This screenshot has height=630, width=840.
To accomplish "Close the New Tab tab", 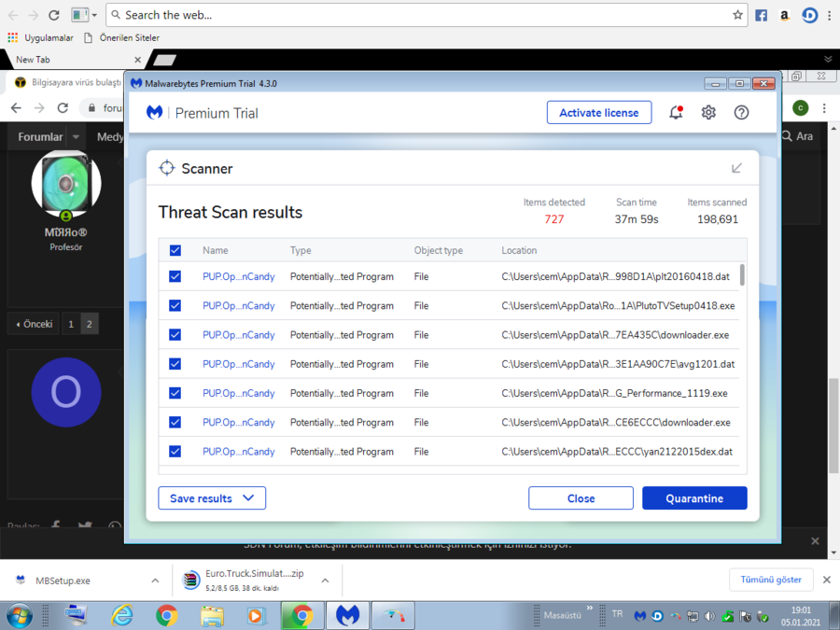I will click(x=138, y=60).
